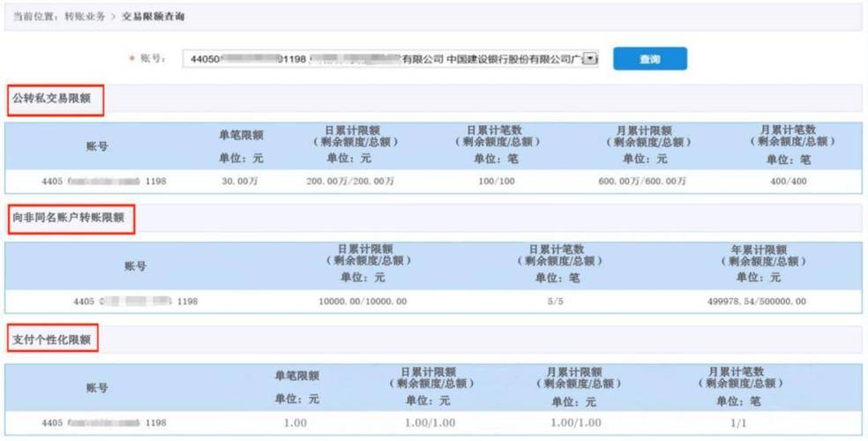The image size is (868, 441).
Task: Click the 账号 label beside the account field
Action: tap(153, 58)
